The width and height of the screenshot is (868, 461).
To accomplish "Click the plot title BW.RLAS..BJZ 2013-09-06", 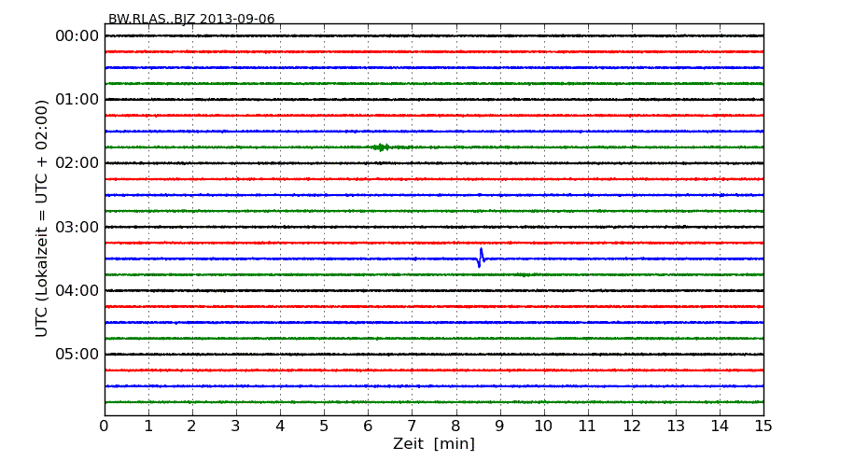I will click(x=191, y=19).
